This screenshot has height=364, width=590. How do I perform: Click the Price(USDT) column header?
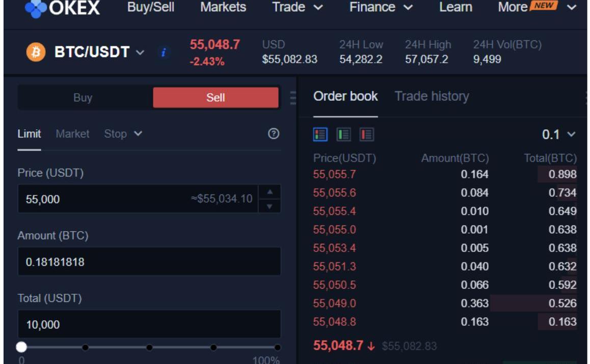tap(344, 158)
